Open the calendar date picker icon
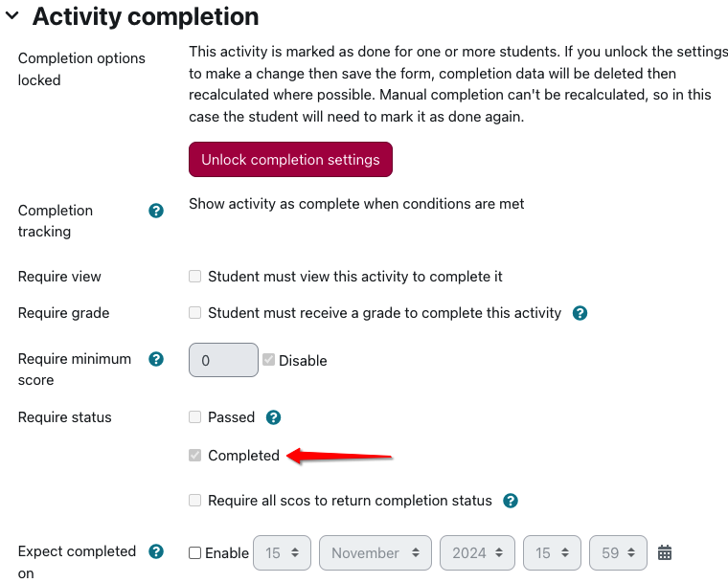728x583 pixels. click(665, 552)
